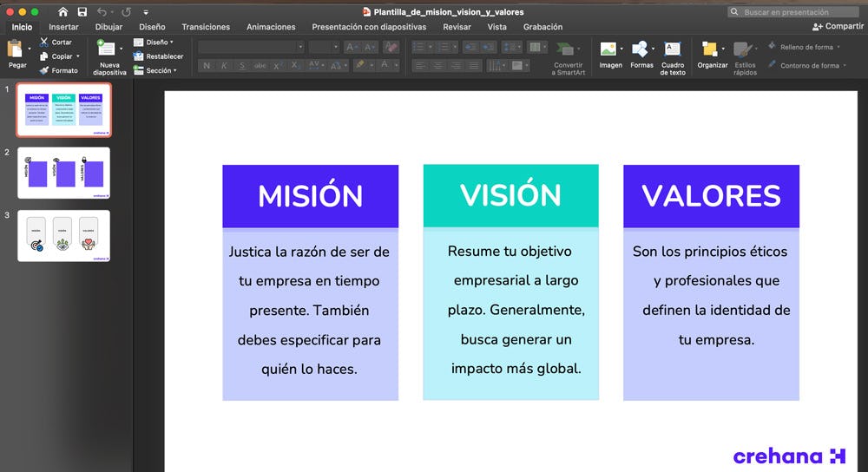Click the Buscar en presentación search field
Viewport: 868px width, 472px height.
coord(794,11)
